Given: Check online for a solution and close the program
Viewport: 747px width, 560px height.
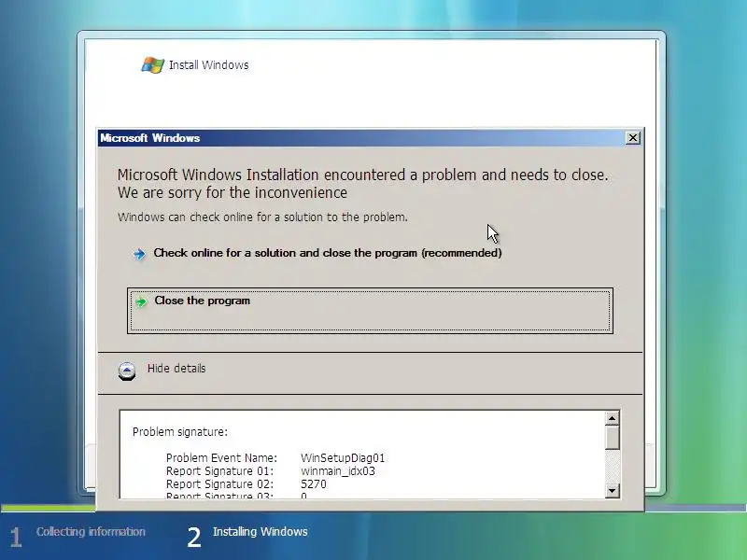Looking at the screenshot, I should 328,253.
